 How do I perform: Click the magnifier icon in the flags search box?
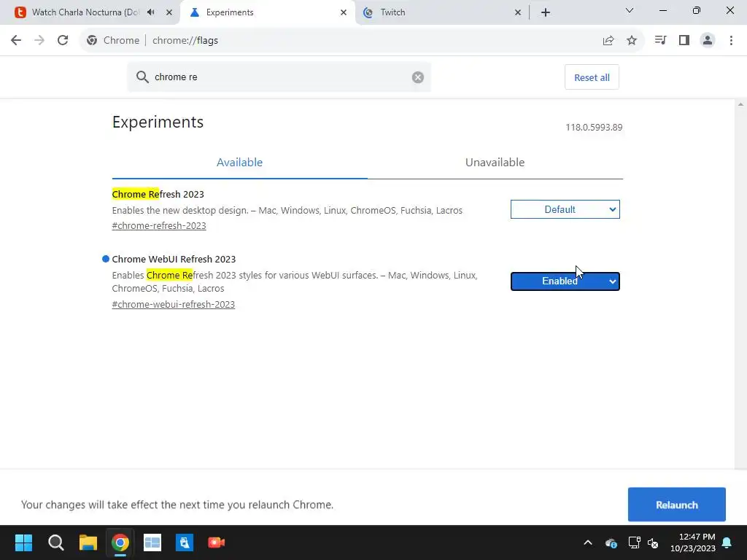[142, 77]
